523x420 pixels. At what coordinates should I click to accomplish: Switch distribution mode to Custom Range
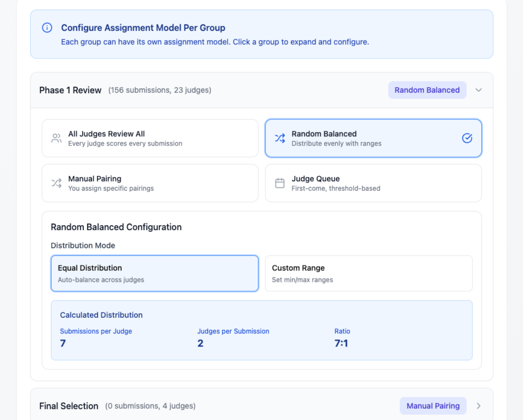tap(368, 273)
